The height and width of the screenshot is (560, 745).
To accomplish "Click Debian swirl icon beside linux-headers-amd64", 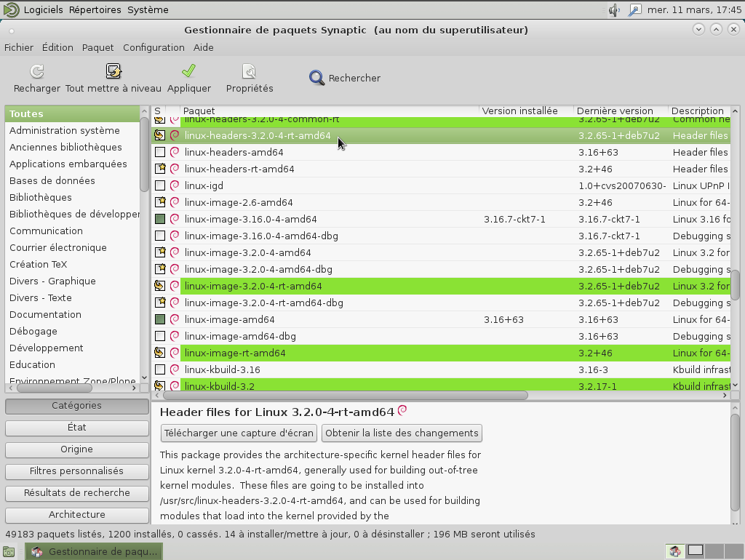I will 175,152.
